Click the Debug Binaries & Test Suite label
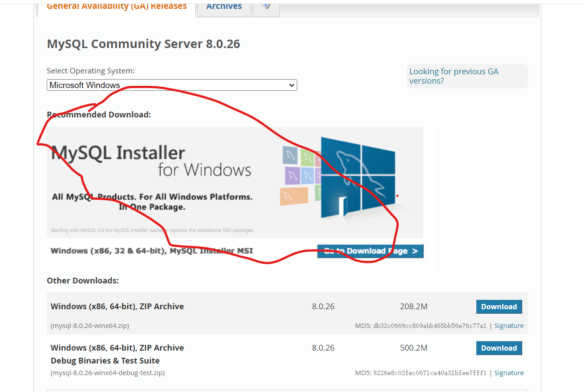This screenshot has width=584, height=392. pyautogui.click(x=105, y=361)
